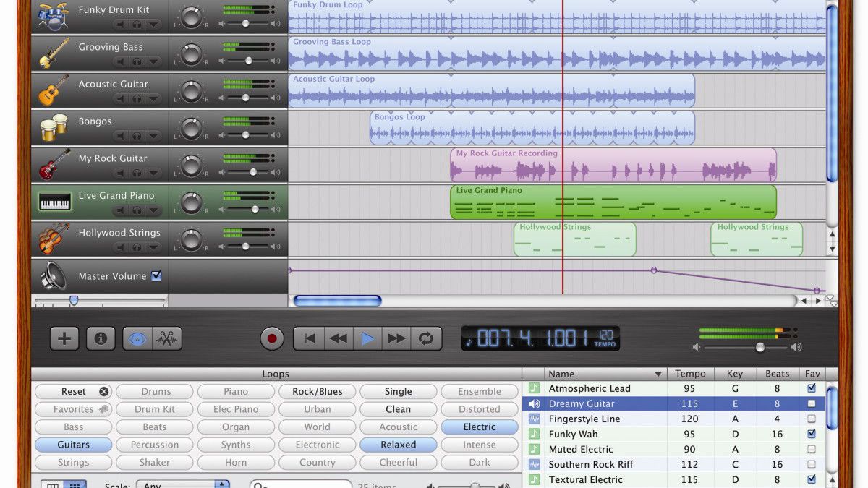Click the Live Grand Piano keyboard icon
This screenshot has height=488, width=868.
click(x=55, y=202)
